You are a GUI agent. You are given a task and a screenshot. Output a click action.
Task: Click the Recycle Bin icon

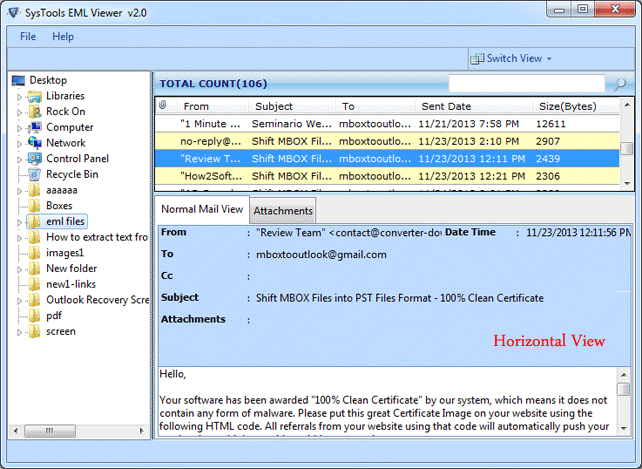tap(35, 174)
